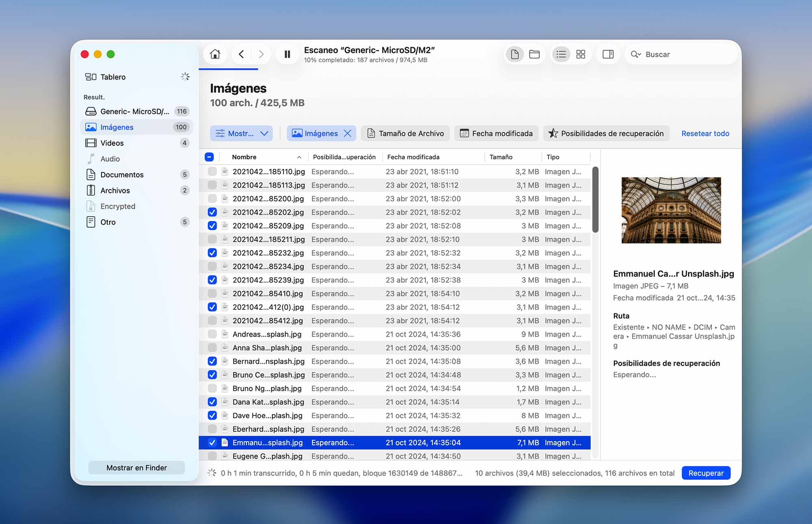
Task: Toggle the select-all header checkbox
Action: [x=209, y=157]
